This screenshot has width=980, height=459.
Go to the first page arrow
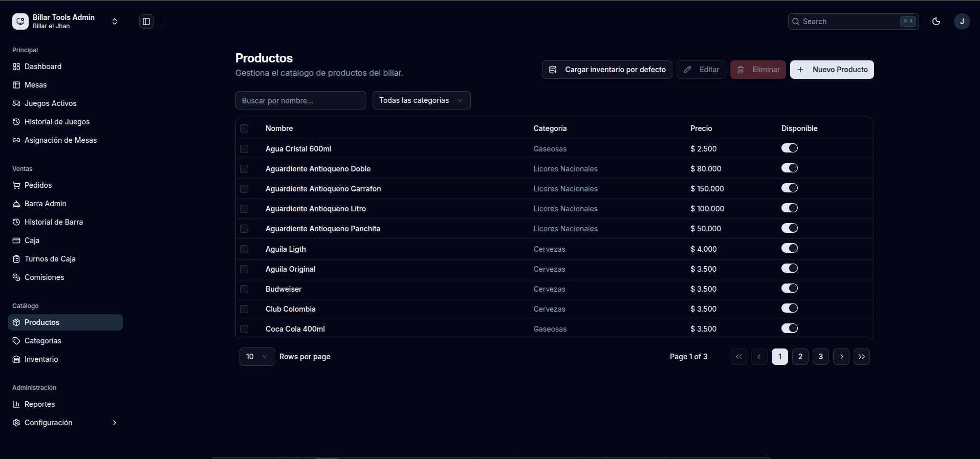pos(739,357)
